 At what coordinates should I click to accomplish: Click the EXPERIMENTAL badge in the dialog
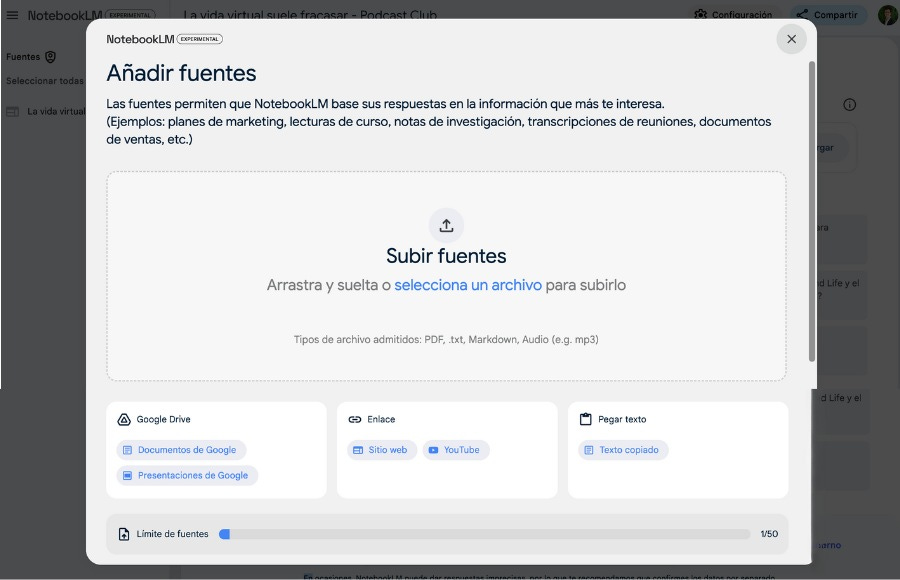[199, 39]
